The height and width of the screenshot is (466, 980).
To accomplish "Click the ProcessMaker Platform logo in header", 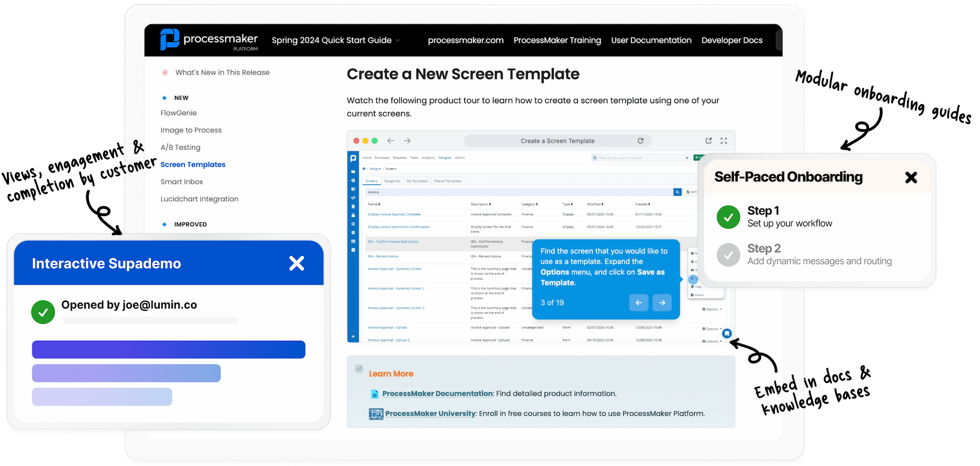I will pyautogui.click(x=209, y=40).
